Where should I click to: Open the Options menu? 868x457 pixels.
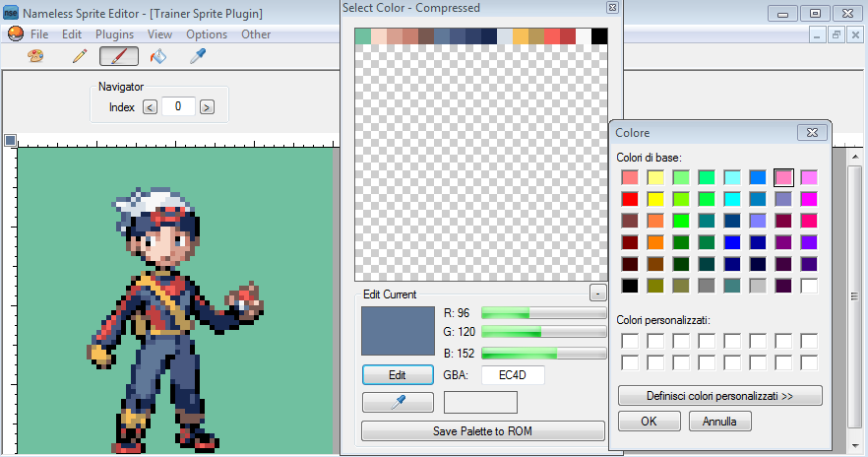pyautogui.click(x=207, y=34)
